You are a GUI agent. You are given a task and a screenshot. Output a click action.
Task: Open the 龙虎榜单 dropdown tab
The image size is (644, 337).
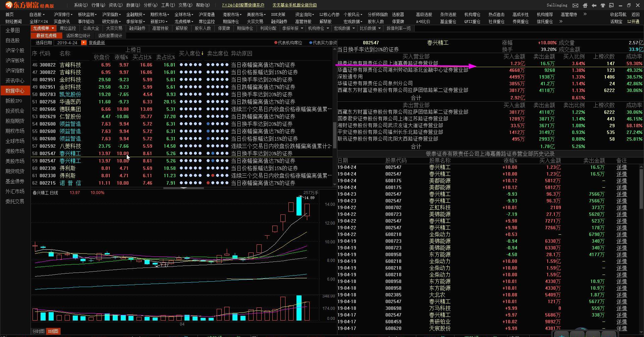43,28
